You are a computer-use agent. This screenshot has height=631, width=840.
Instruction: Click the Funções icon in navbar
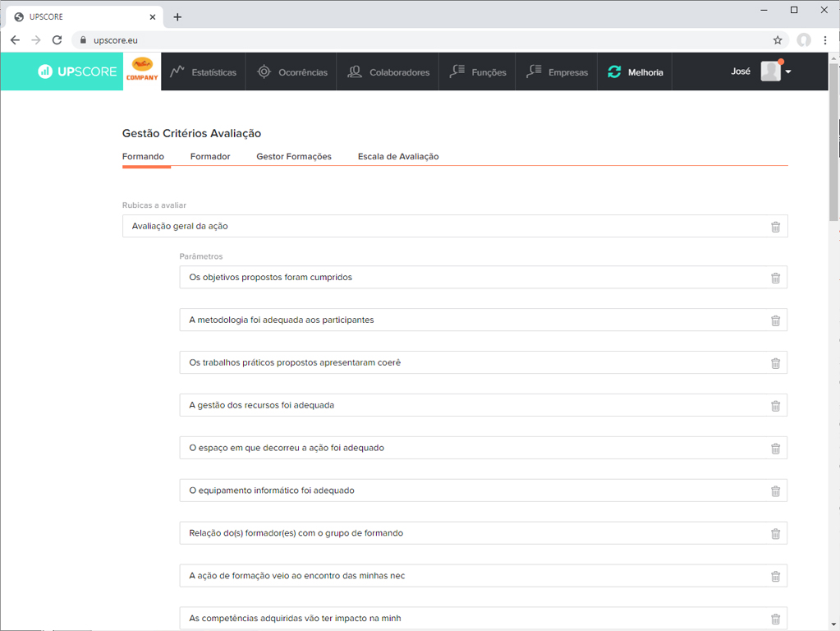point(457,71)
